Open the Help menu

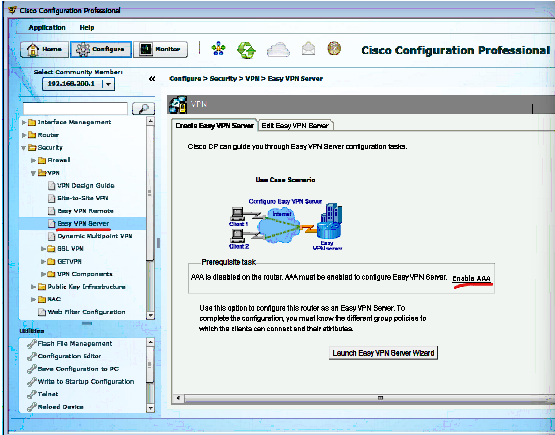pyautogui.click(x=87, y=28)
